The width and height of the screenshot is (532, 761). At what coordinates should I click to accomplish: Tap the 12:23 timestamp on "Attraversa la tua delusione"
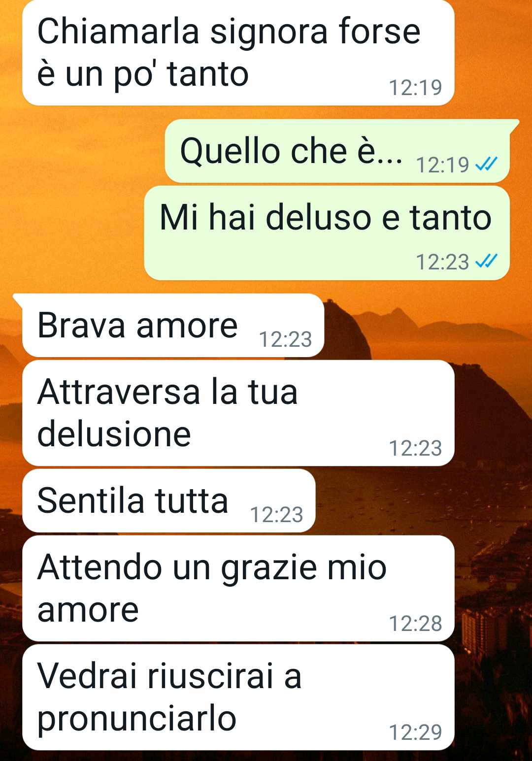point(415,448)
